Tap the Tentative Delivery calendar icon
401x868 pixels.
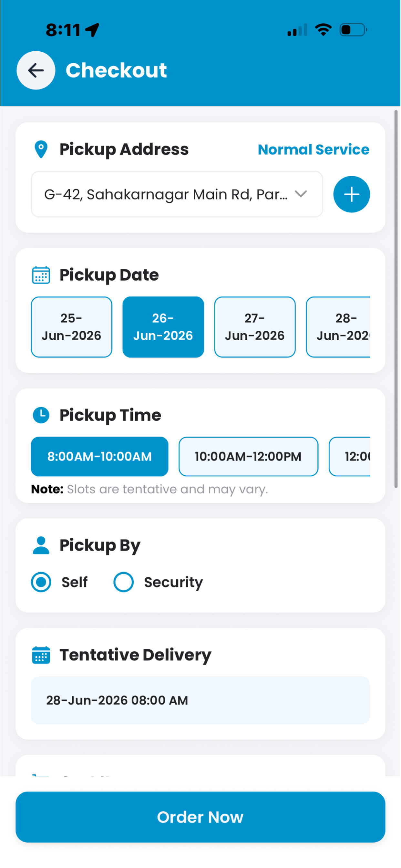coord(41,655)
